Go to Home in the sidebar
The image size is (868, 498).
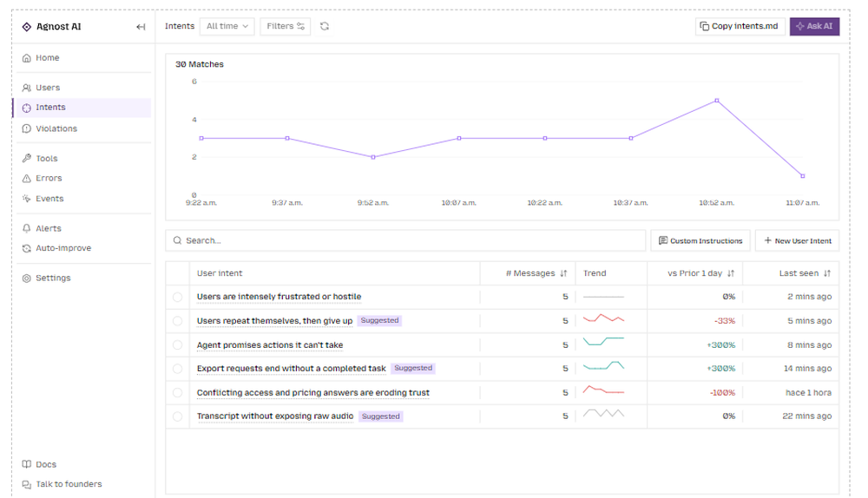(x=82, y=58)
